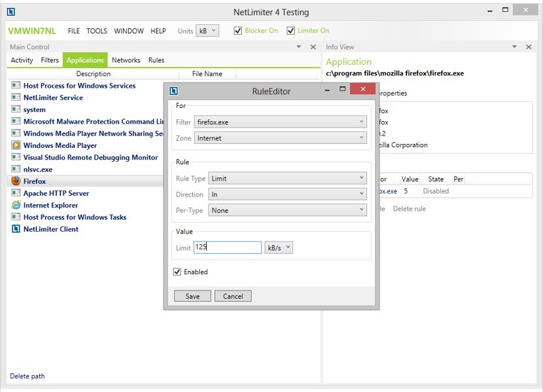Click the Windows Media Player icon
Screen dimensions: 543x392
pos(16,145)
